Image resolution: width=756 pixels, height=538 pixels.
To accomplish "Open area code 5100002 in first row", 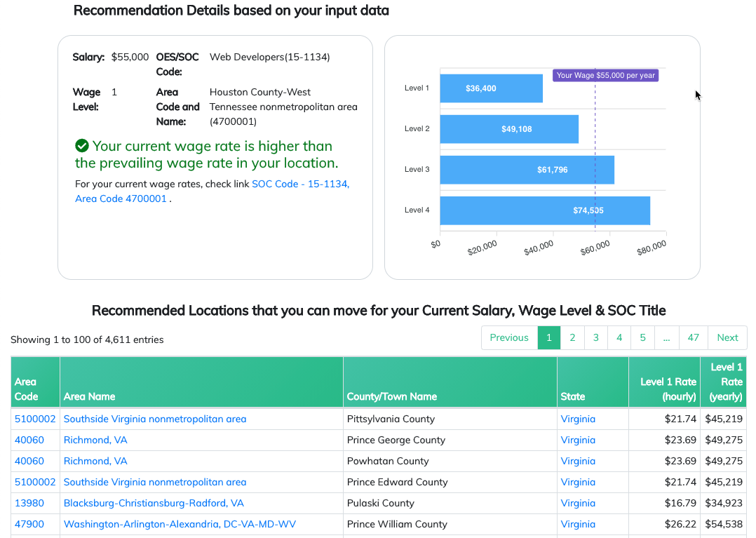I will point(35,419).
